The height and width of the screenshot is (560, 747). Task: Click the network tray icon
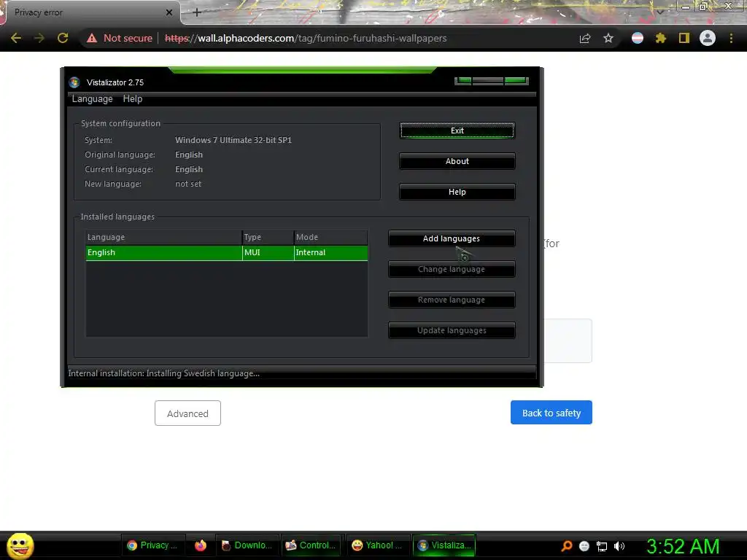click(602, 547)
